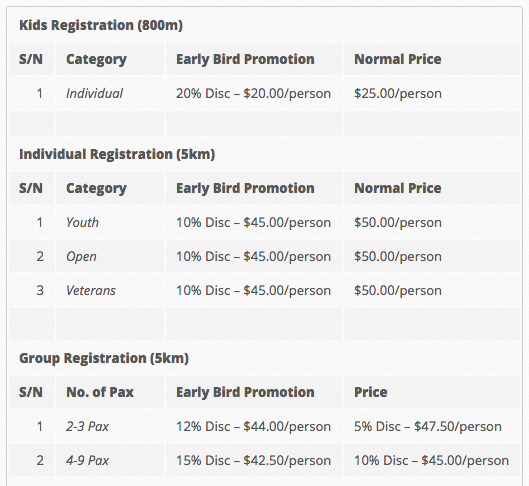Click the No. of Pax column header

click(x=100, y=392)
